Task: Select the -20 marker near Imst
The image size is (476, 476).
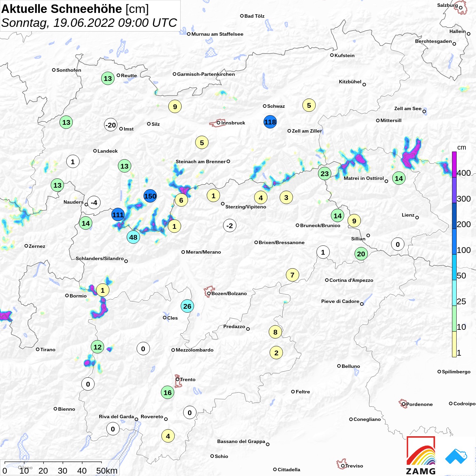Action: 111,125
